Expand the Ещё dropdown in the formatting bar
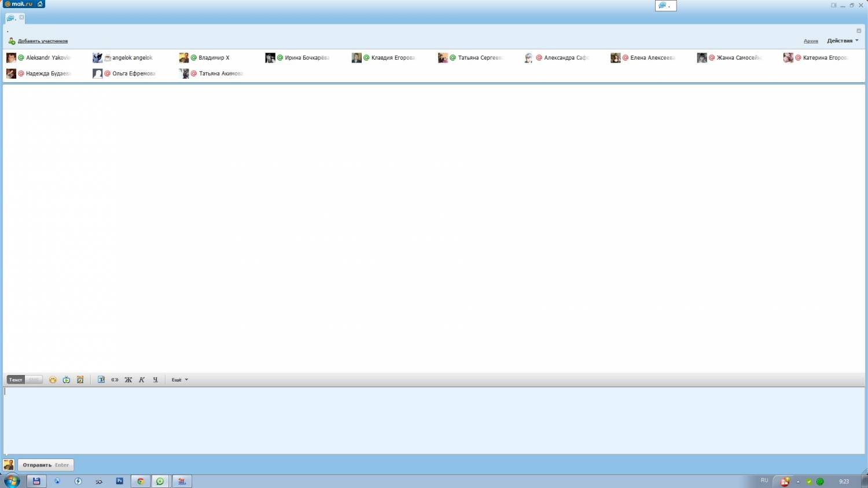868x488 pixels. pos(179,380)
